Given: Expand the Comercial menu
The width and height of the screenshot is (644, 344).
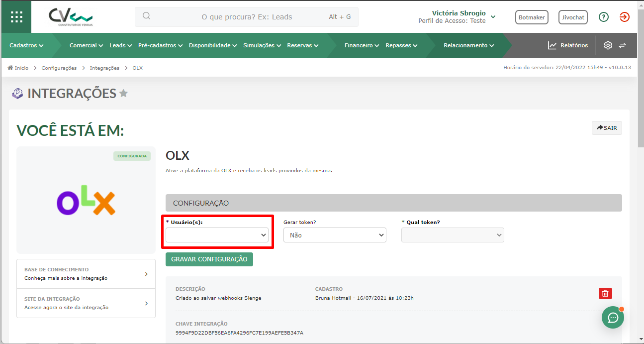Looking at the screenshot, I should pyautogui.click(x=86, y=45).
